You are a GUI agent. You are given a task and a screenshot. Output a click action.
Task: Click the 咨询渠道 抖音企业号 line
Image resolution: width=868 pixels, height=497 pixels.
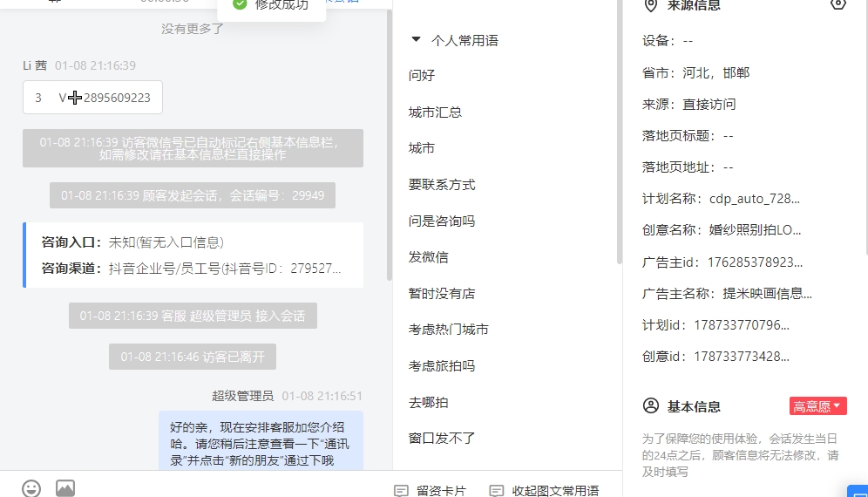tap(191, 269)
